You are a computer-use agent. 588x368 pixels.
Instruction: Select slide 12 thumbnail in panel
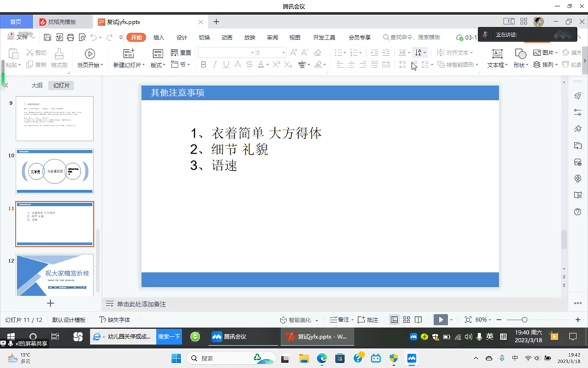click(54, 275)
